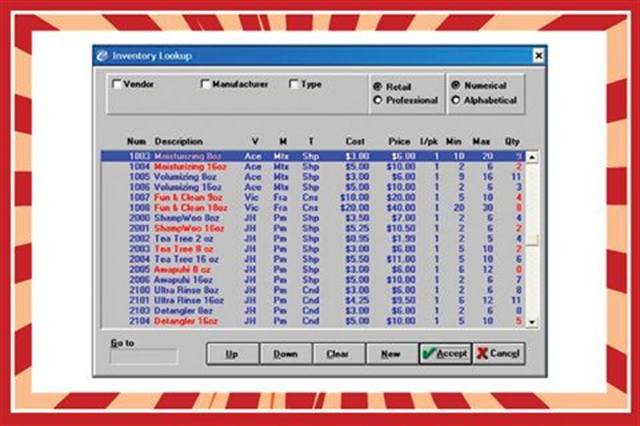
Task: Select row 2104 Detangler 16oz
Action: point(313,321)
